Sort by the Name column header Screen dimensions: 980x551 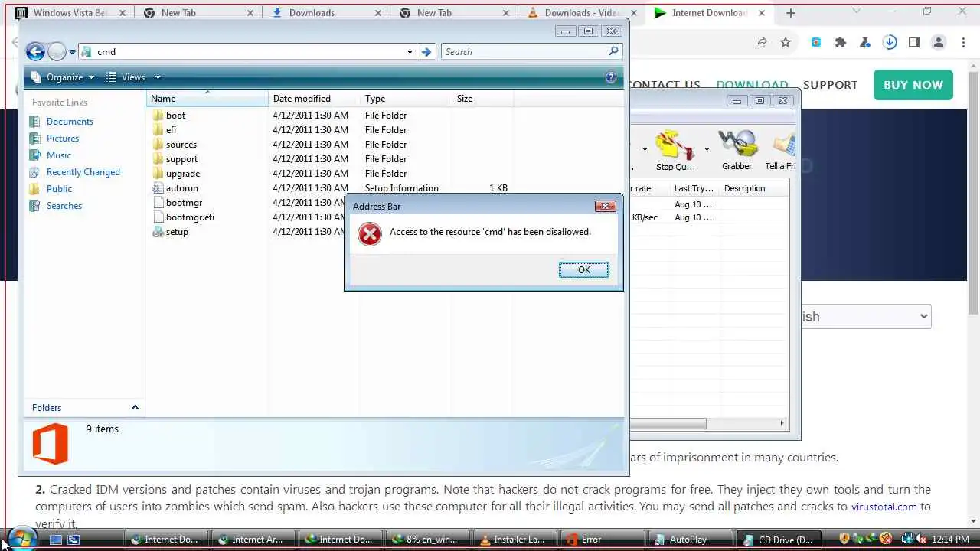pyautogui.click(x=207, y=98)
